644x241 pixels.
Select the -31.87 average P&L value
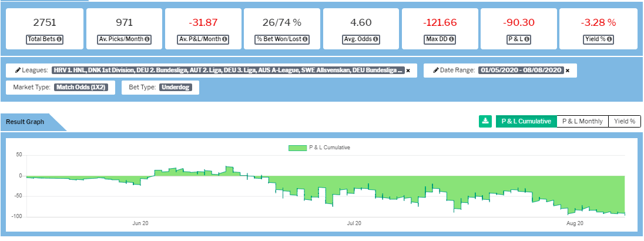tap(203, 22)
